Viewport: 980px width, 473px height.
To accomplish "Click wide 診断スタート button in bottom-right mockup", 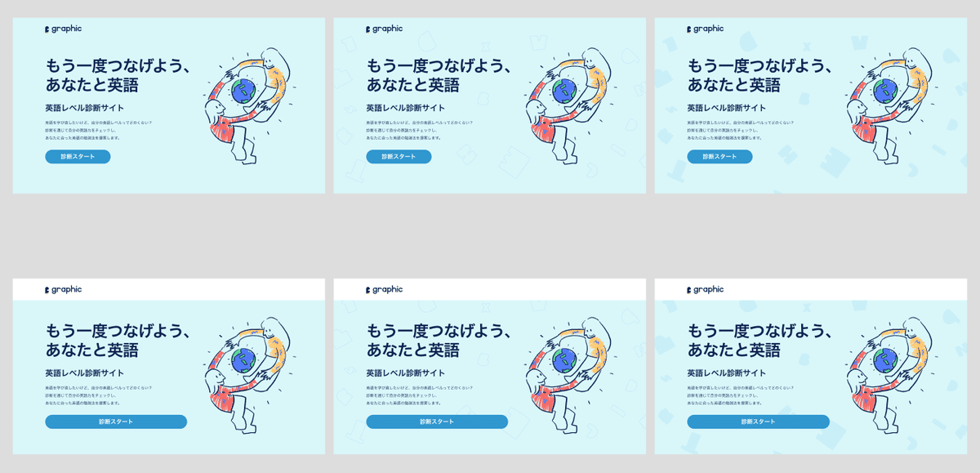I will click(x=758, y=422).
